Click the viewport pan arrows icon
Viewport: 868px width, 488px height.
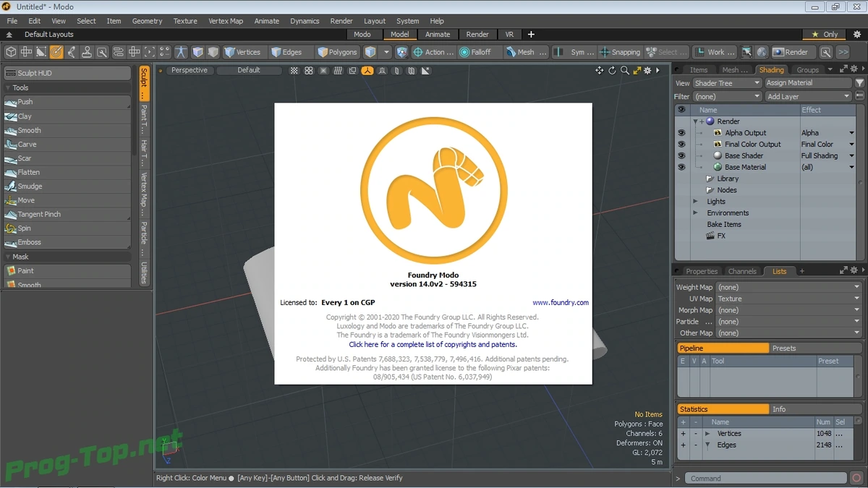point(600,70)
